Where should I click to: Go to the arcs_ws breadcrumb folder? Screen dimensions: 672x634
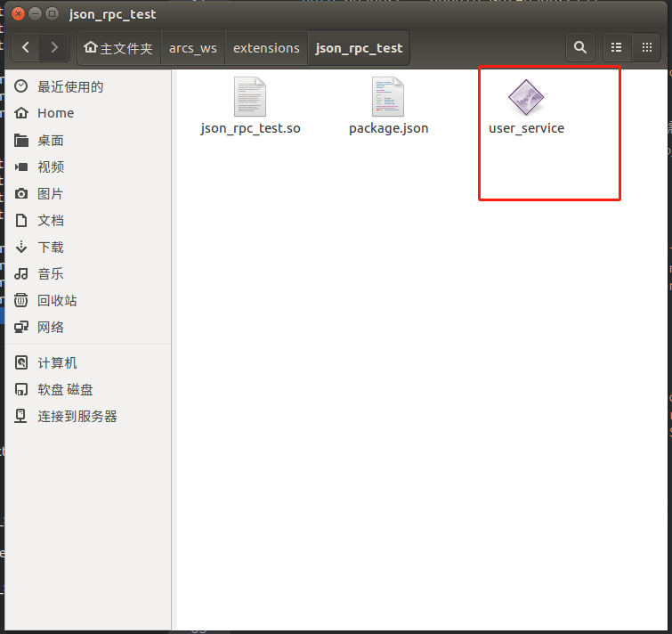[x=193, y=48]
